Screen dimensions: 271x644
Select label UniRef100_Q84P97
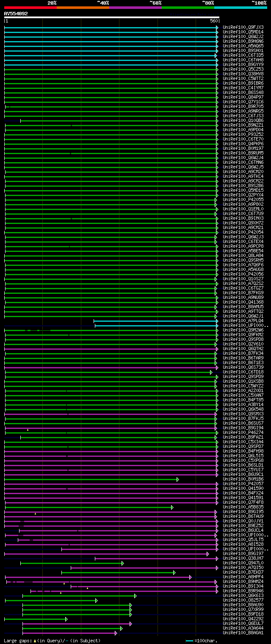click(243, 97)
